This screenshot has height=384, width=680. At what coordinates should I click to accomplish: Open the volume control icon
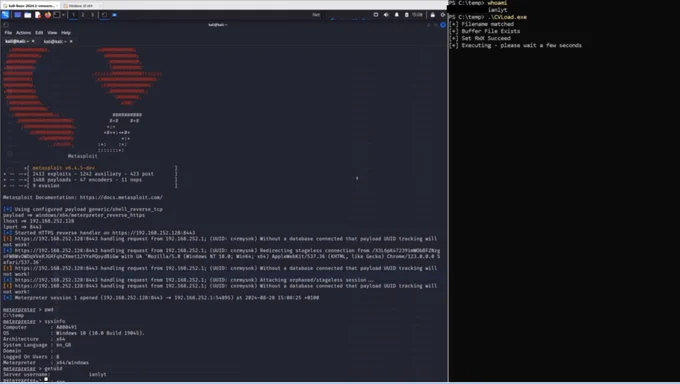point(386,15)
